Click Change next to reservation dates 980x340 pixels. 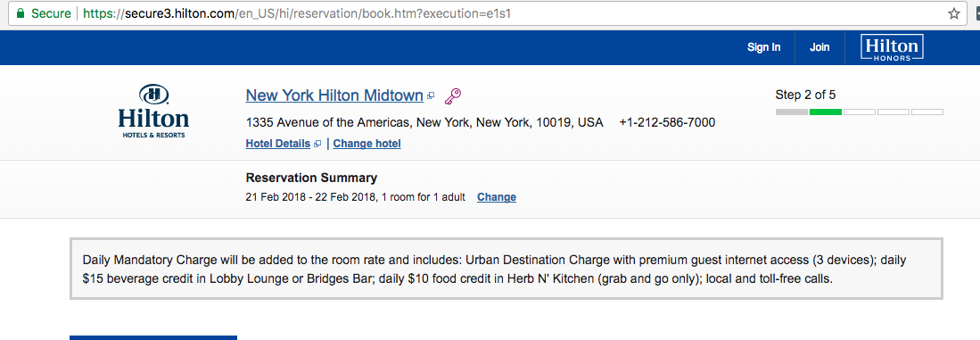coord(497,197)
